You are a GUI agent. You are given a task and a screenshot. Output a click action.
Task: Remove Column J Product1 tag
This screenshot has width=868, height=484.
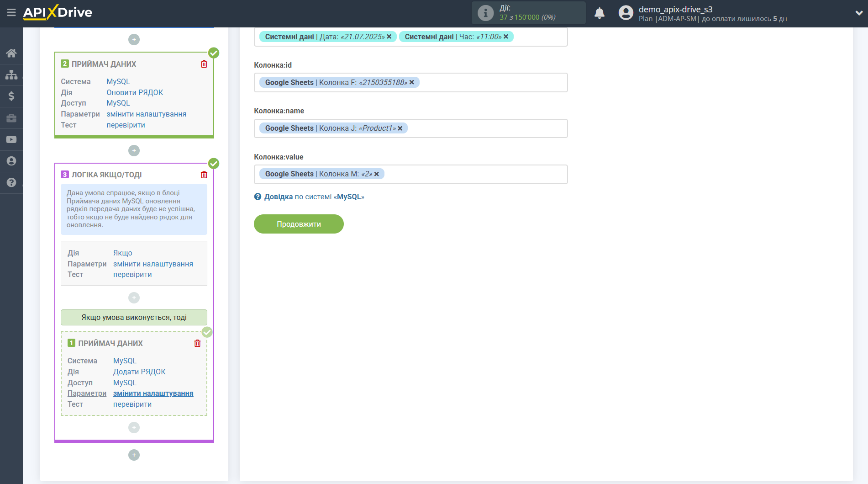click(x=400, y=128)
